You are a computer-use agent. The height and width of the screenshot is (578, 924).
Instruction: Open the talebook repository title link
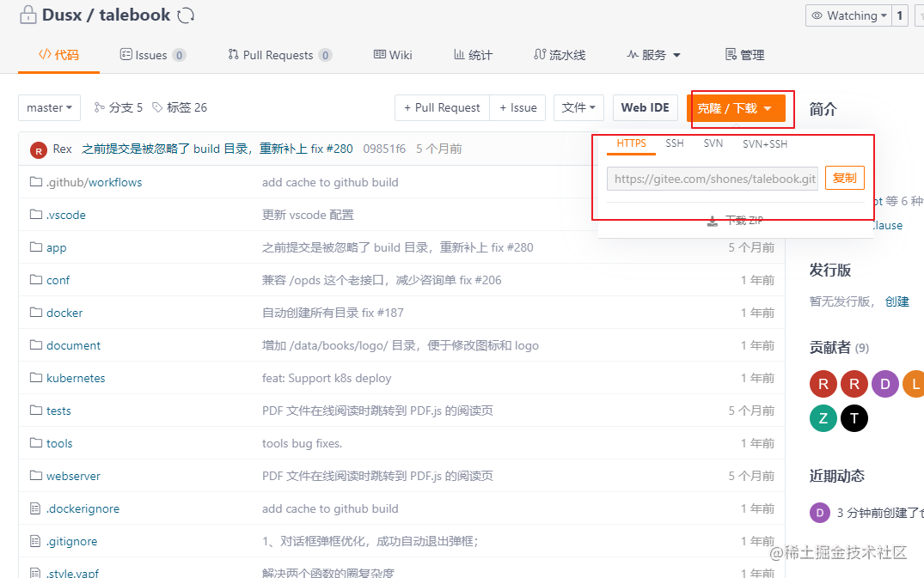coord(134,15)
